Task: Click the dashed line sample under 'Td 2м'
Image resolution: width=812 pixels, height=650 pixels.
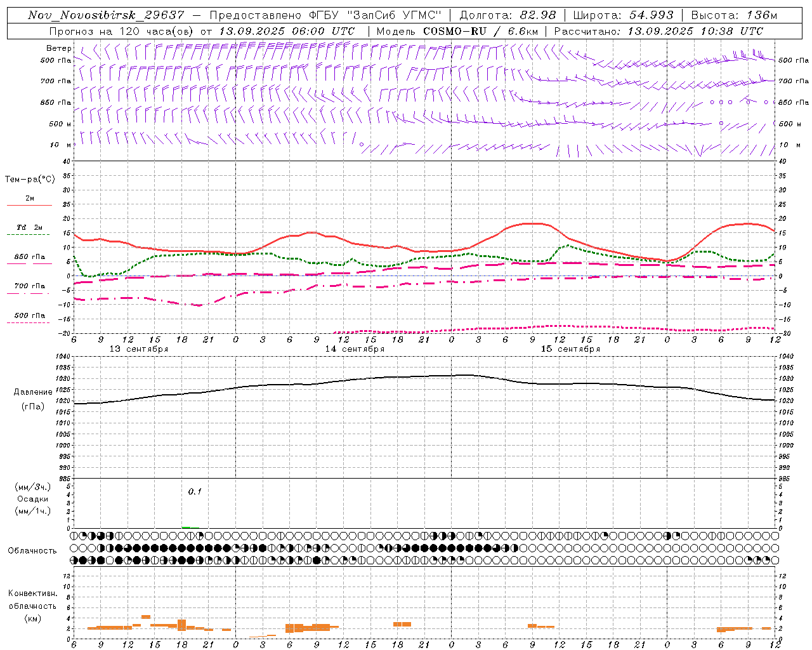Action: click(x=28, y=234)
